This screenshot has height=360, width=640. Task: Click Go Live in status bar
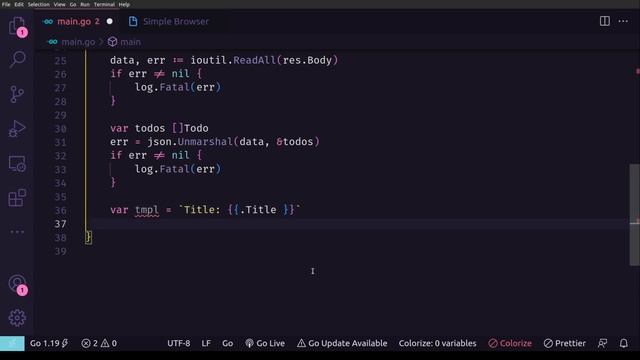[x=265, y=343]
